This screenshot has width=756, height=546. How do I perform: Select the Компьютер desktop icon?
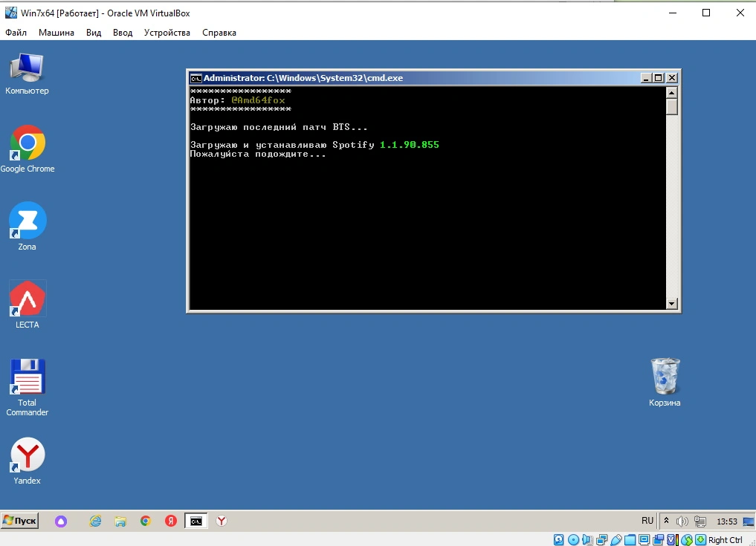[27, 74]
